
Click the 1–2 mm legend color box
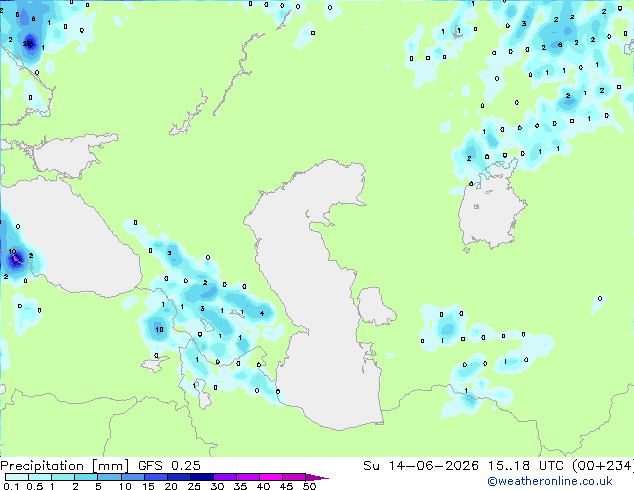coord(63,477)
